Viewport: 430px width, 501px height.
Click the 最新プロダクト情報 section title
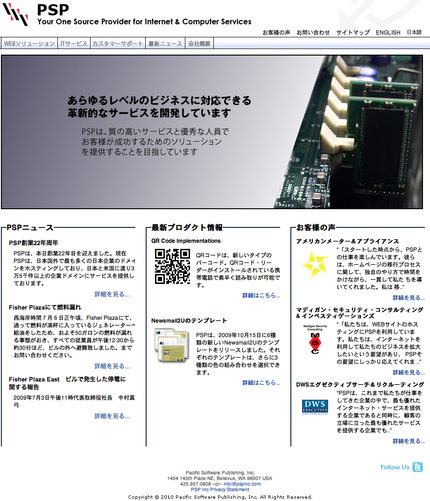tap(187, 228)
